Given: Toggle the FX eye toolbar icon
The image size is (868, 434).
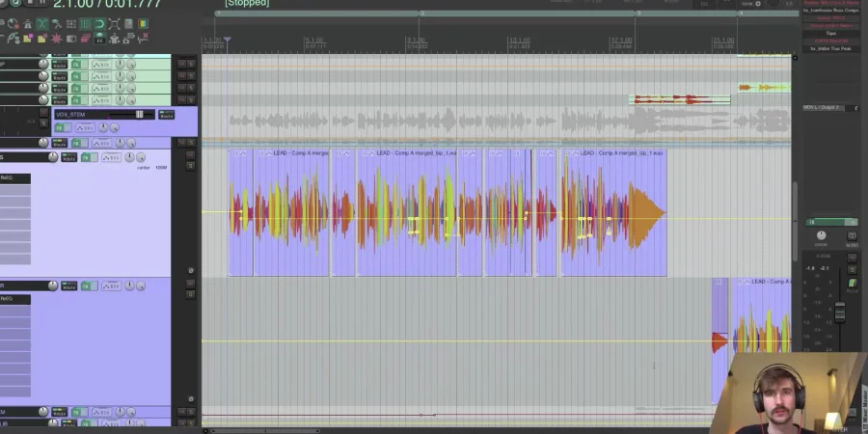Looking at the screenshot, I should click(99, 39).
